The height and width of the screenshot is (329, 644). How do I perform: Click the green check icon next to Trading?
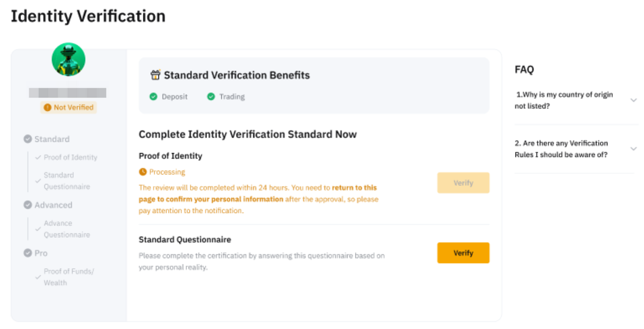coord(211,97)
